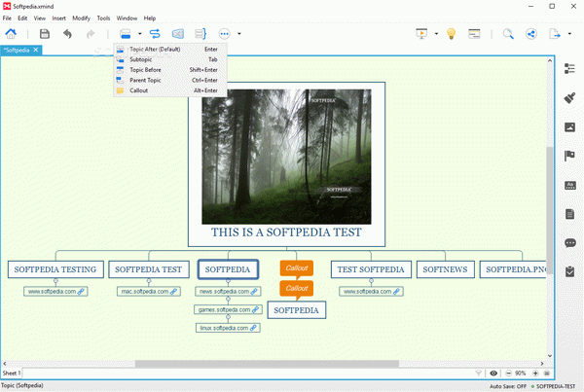
Task: Open the Comments panel in sidebar
Action: click(569, 243)
